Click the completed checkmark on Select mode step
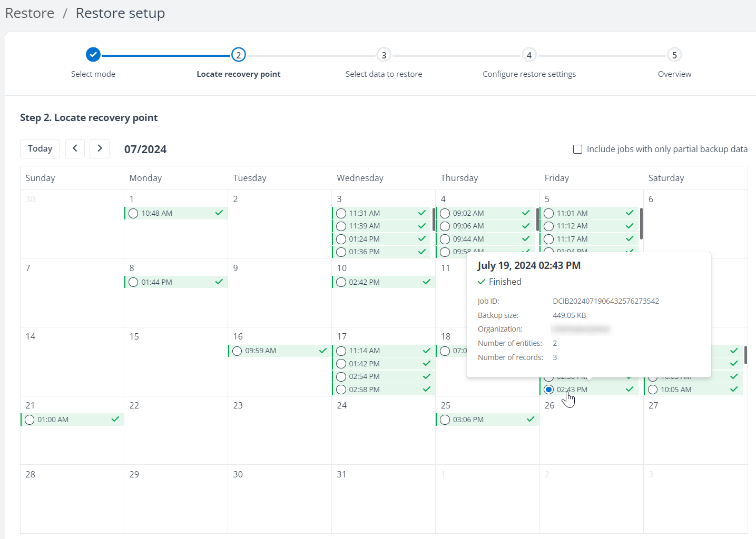756x539 pixels. [93, 54]
